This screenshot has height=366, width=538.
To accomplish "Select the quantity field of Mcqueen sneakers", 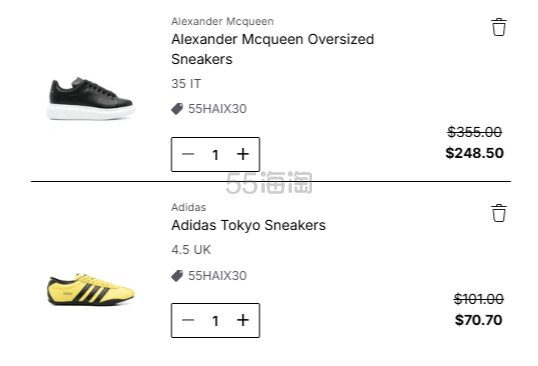I will click(x=215, y=155).
